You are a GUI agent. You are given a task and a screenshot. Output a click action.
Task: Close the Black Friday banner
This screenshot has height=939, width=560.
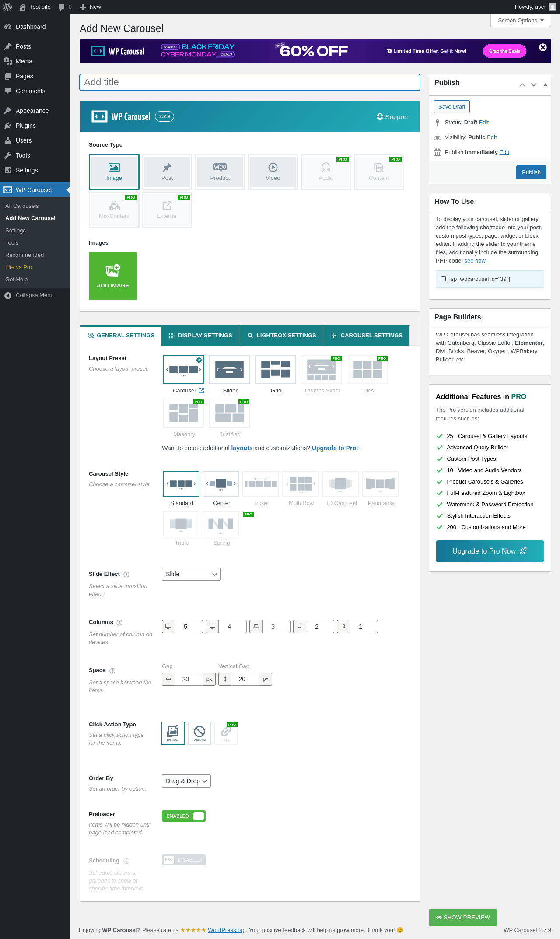[543, 47]
